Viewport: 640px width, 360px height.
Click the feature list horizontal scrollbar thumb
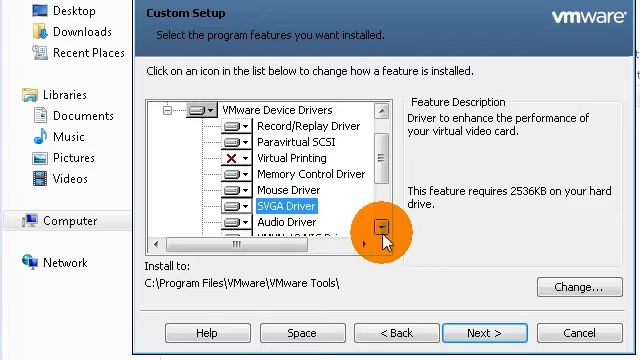(237, 244)
